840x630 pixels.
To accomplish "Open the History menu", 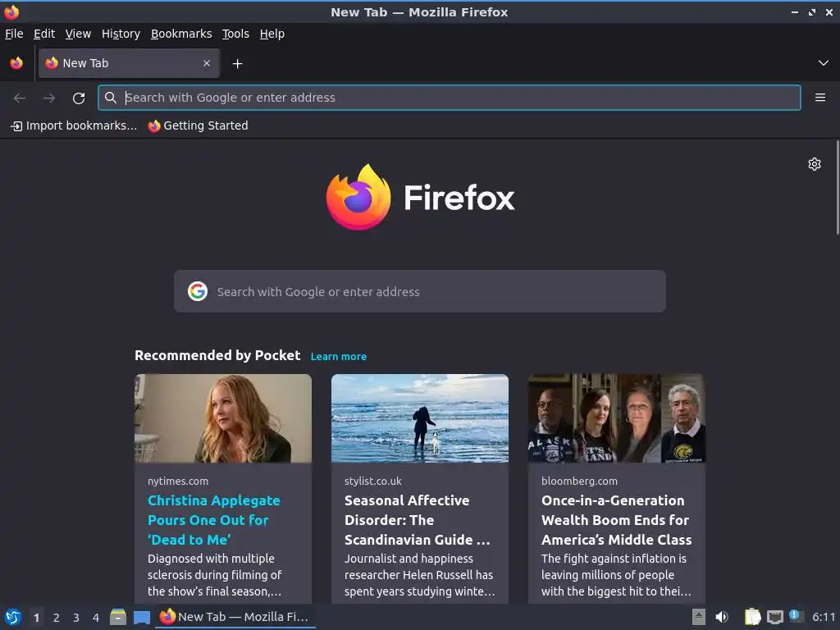I will [121, 34].
